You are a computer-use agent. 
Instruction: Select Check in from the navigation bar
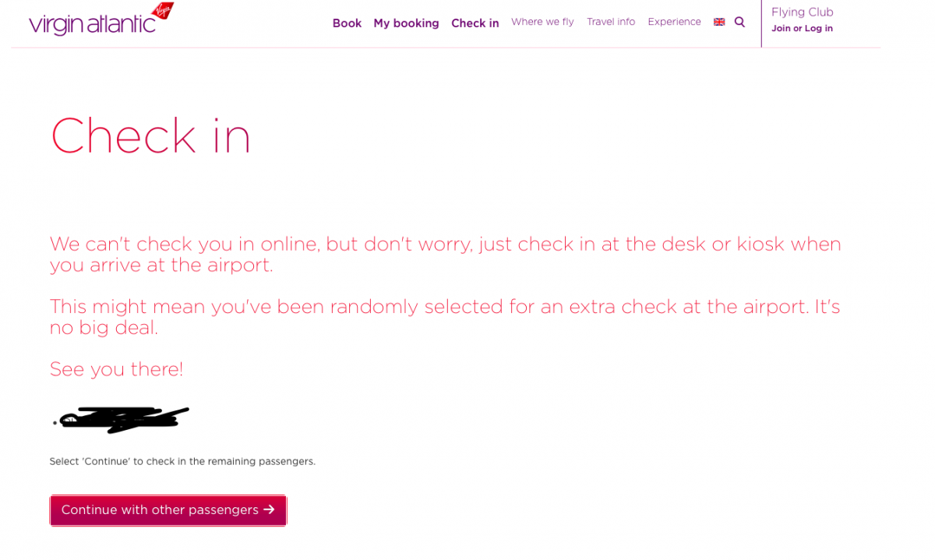coord(475,23)
